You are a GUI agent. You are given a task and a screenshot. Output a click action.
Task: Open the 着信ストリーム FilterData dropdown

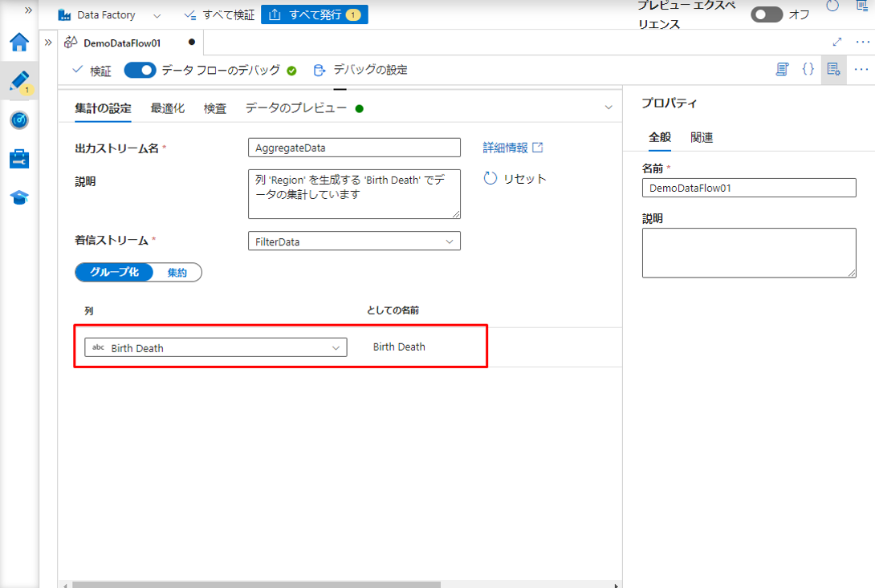pos(354,241)
